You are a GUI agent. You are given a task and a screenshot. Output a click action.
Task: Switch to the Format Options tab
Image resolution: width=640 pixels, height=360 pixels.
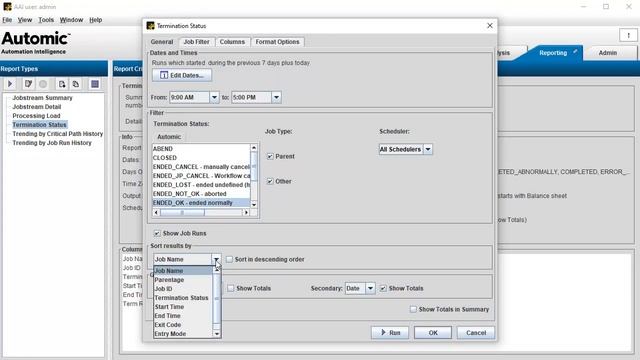click(278, 42)
